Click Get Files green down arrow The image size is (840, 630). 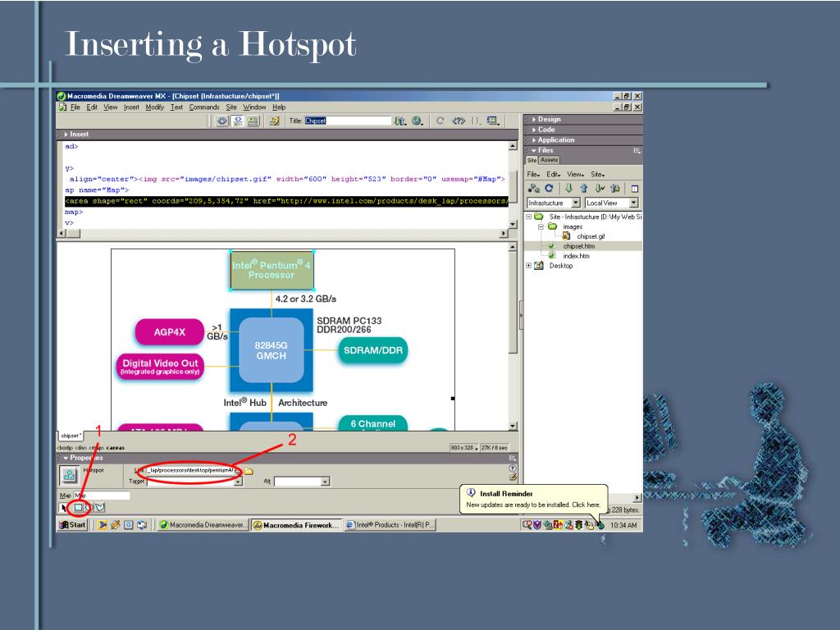point(569,189)
